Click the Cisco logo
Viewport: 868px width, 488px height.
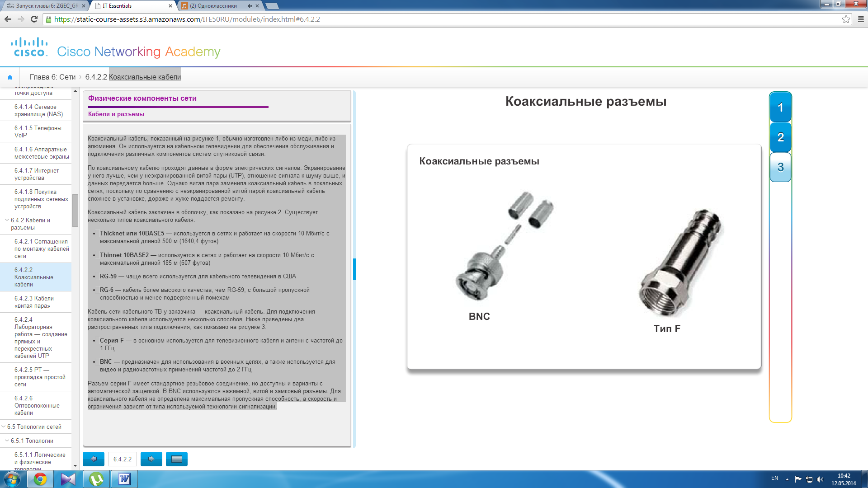click(x=29, y=47)
